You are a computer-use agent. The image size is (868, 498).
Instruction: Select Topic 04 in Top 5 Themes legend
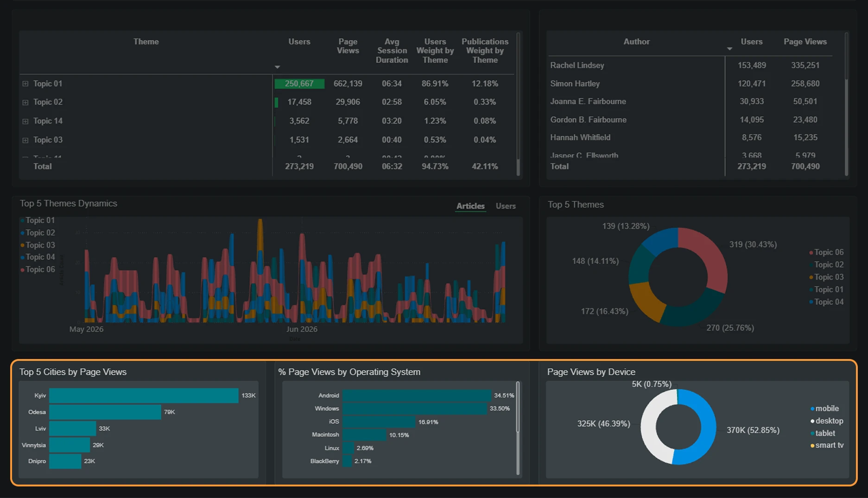(826, 302)
